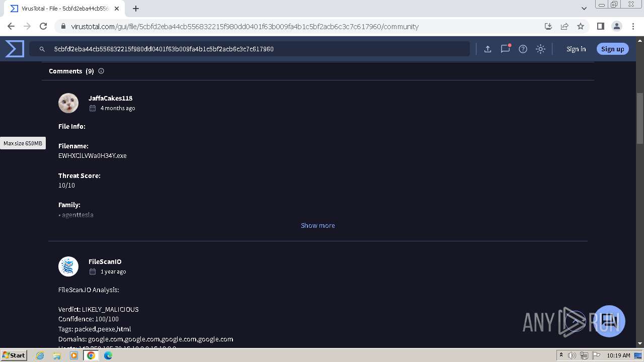The image size is (644, 362).
Task: Switch to Chrome taskbar icon
Action: pyautogui.click(x=91, y=355)
